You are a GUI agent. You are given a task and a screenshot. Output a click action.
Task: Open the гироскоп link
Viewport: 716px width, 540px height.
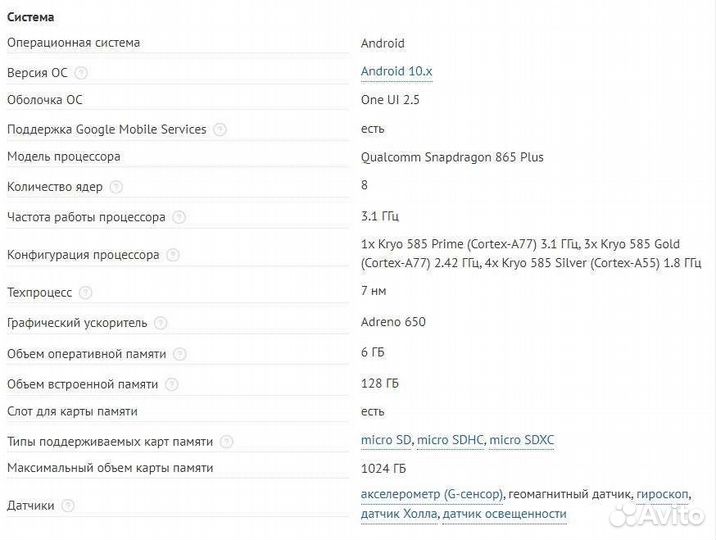click(x=660, y=494)
